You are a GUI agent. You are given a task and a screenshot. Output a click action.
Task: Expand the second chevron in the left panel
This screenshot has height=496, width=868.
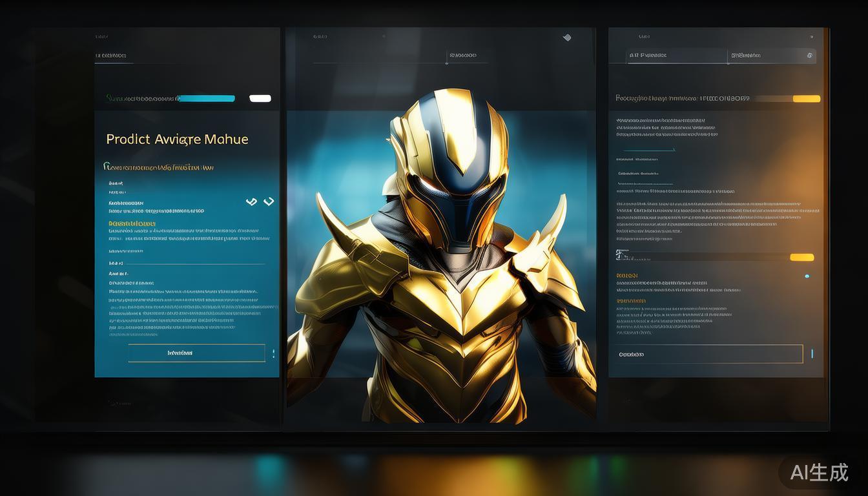pyautogui.click(x=269, y=201)
